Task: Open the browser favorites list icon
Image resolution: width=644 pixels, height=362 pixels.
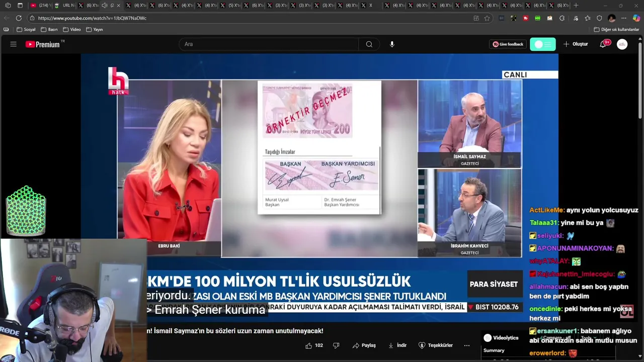Action: [587, 18]
